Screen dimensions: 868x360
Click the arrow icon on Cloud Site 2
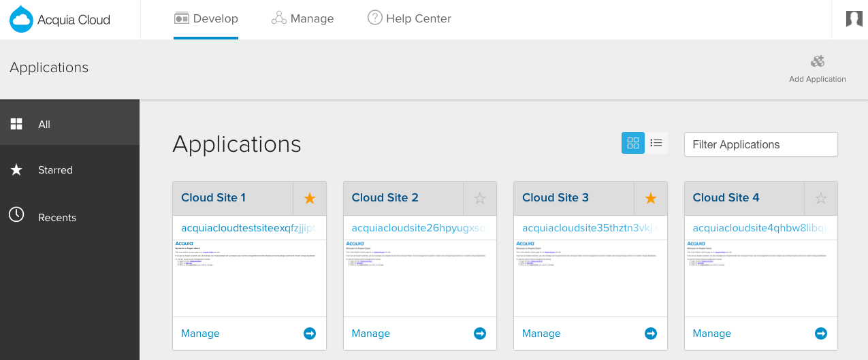(480, 333)
